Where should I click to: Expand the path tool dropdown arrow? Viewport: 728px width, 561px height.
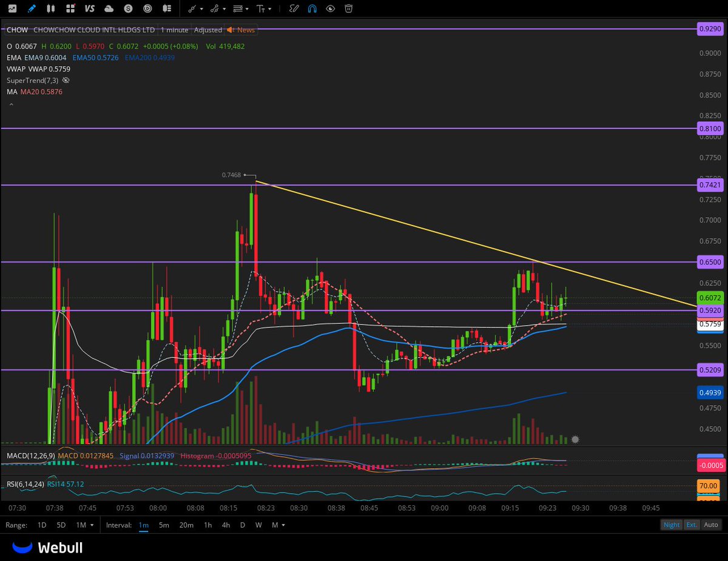[x=224, y=9]
